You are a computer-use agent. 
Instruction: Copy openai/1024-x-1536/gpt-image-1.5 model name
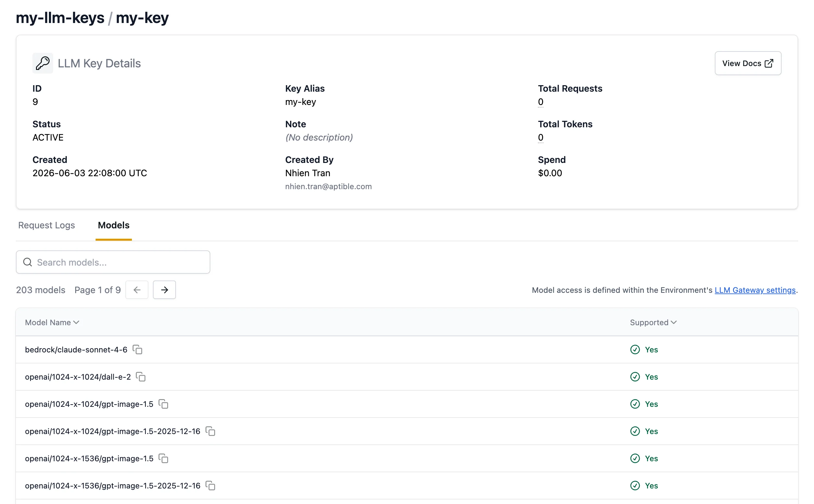point(163,458)
